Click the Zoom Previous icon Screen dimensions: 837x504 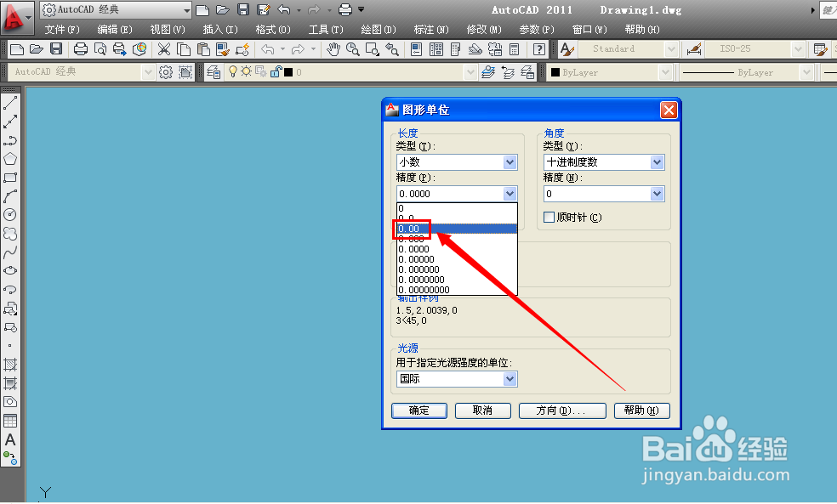coord(392,49)
